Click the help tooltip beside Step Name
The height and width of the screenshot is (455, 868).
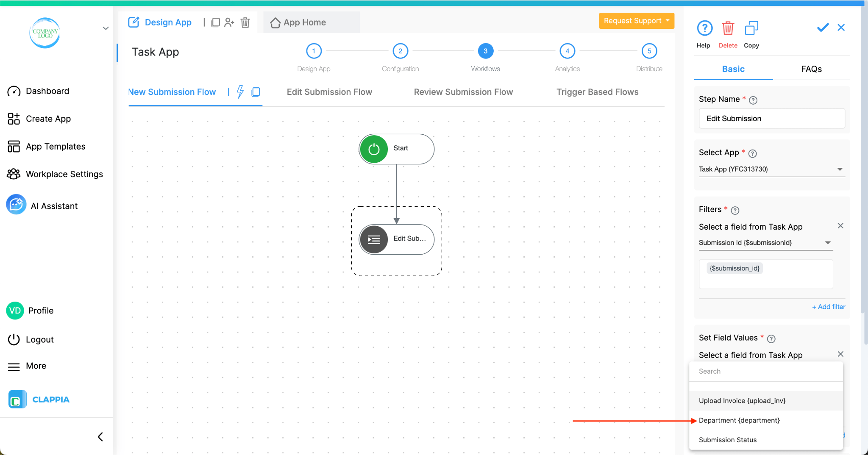tap(754, 100)
